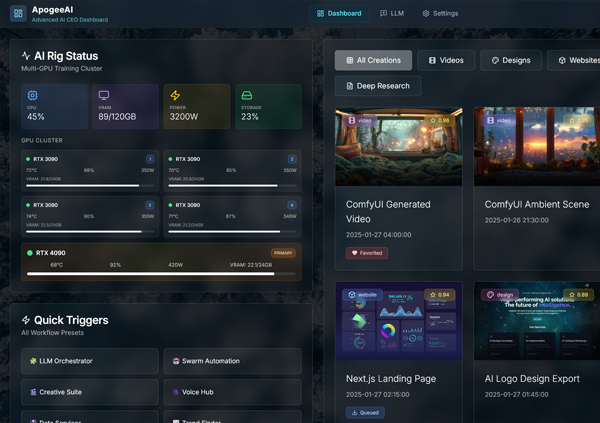The height and width of the screenshot is (423, 600).
Task: Click the 0.94 star rating badge
Action: [x=438, y=295]
